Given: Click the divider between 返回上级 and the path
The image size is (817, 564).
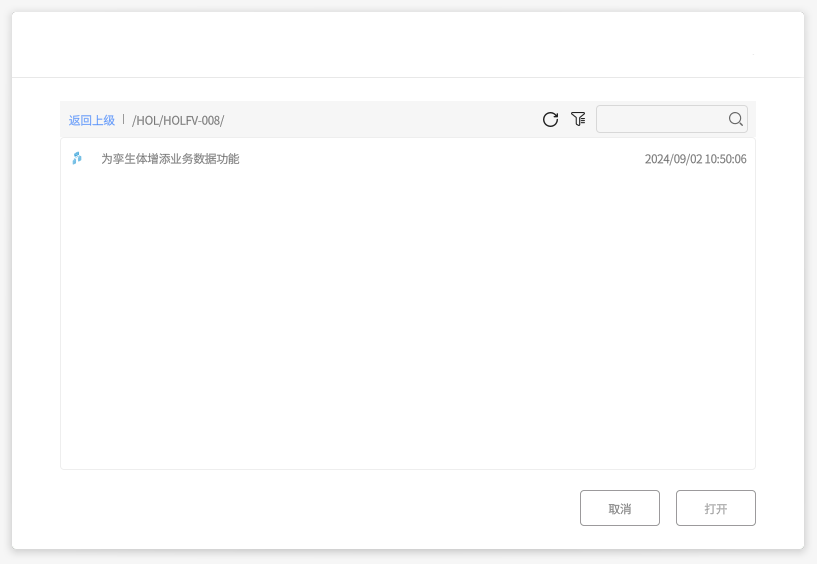Looking at the screenshot, I should [124, 120].
